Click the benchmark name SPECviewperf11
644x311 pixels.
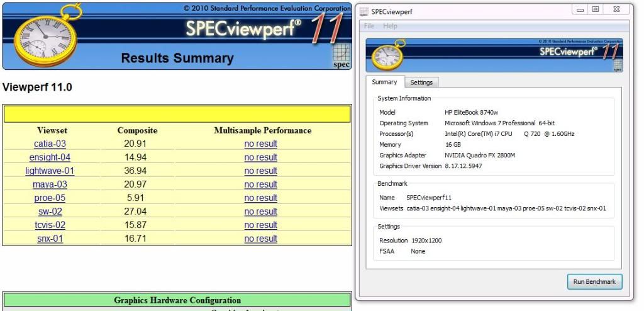(429, 198)
